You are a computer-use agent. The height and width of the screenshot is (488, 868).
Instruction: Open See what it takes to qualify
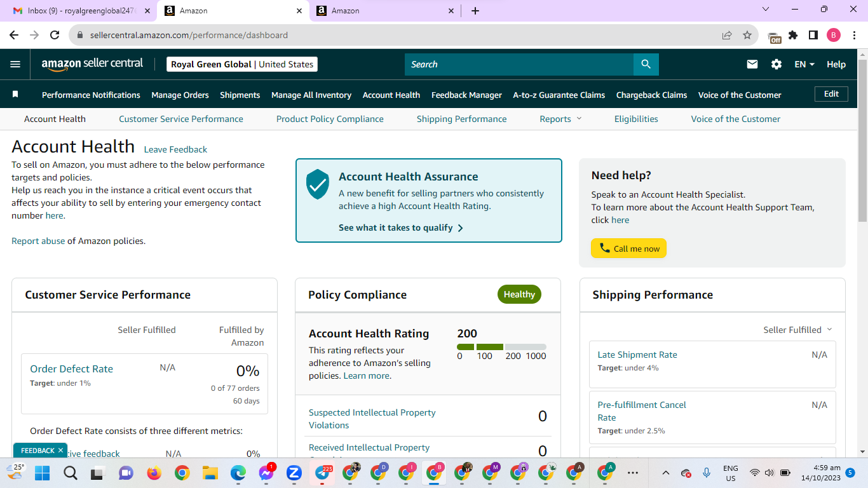(x=401, y=227)
